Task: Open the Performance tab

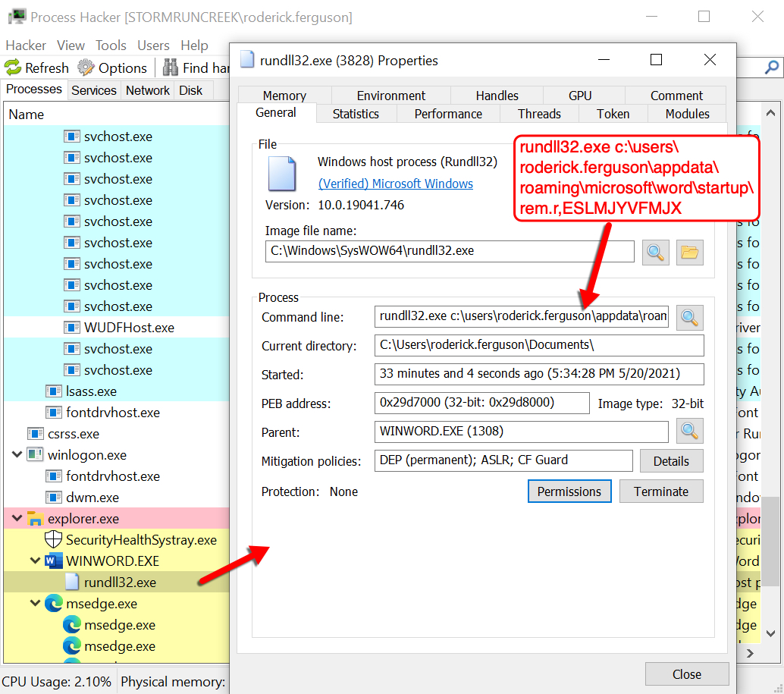Action: click(449, 114)
